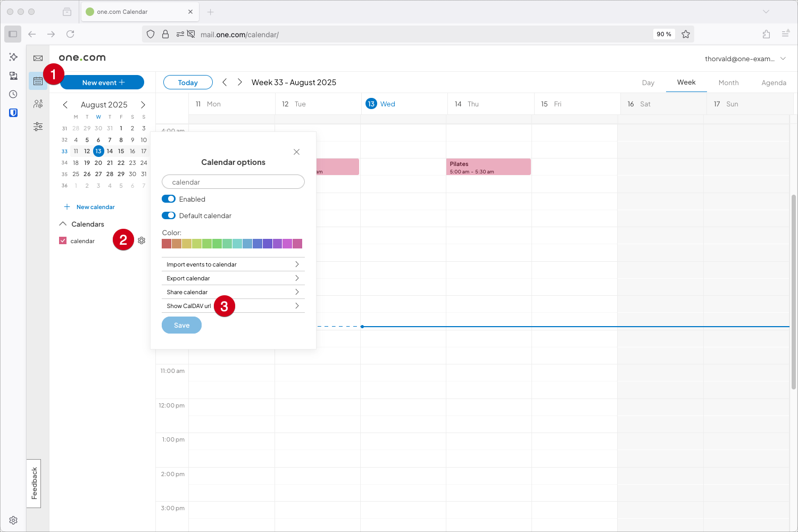Turn off the Default calendar toggle

coord(168,215)
